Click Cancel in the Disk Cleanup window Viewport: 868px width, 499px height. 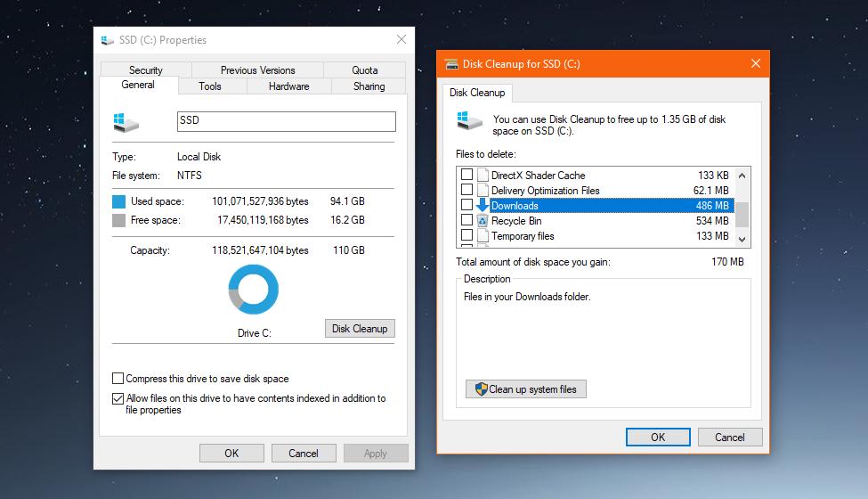(x=730, y=437)
